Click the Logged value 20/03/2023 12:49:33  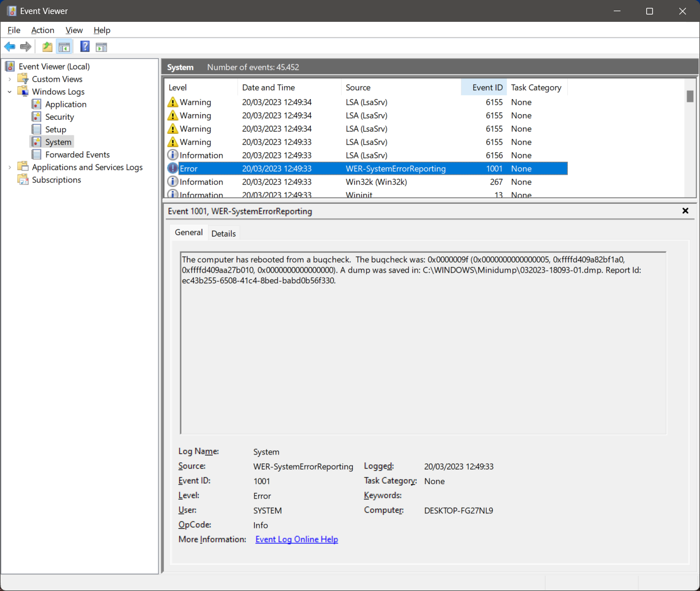459,466
